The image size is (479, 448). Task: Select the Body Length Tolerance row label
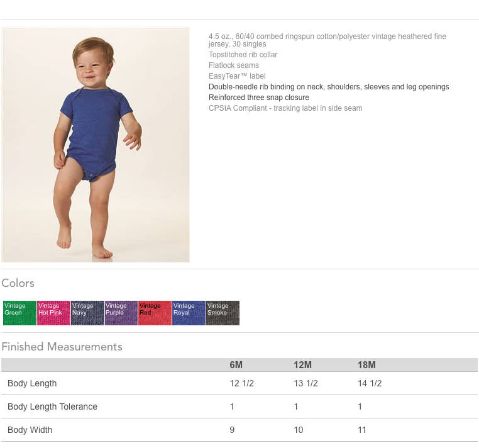(x=52, y=406)
